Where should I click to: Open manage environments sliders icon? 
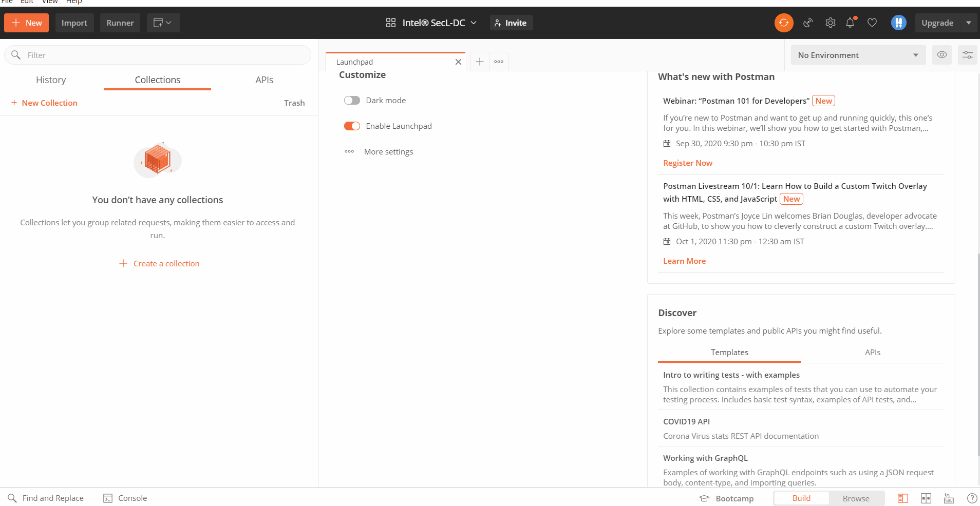(967, 55)
